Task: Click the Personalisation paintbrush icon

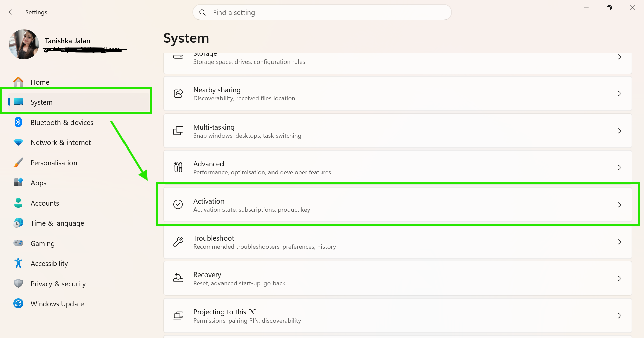Action: tap(18, 163)
